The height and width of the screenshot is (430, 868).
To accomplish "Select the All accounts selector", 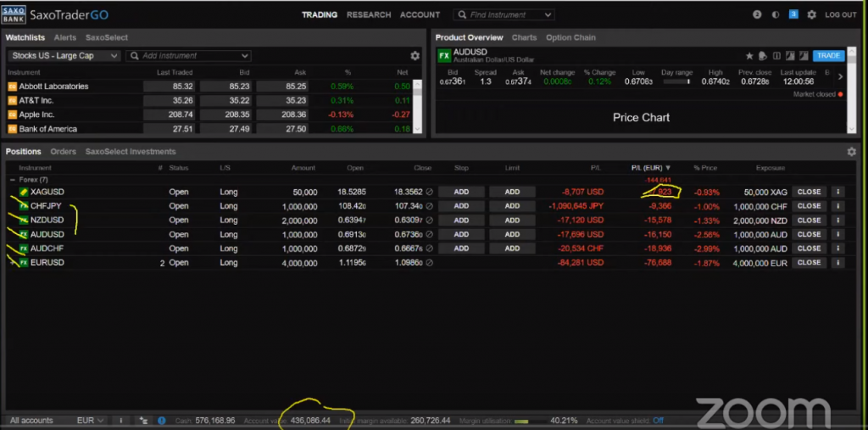I will pyautogui.click(x=31, y=421).
